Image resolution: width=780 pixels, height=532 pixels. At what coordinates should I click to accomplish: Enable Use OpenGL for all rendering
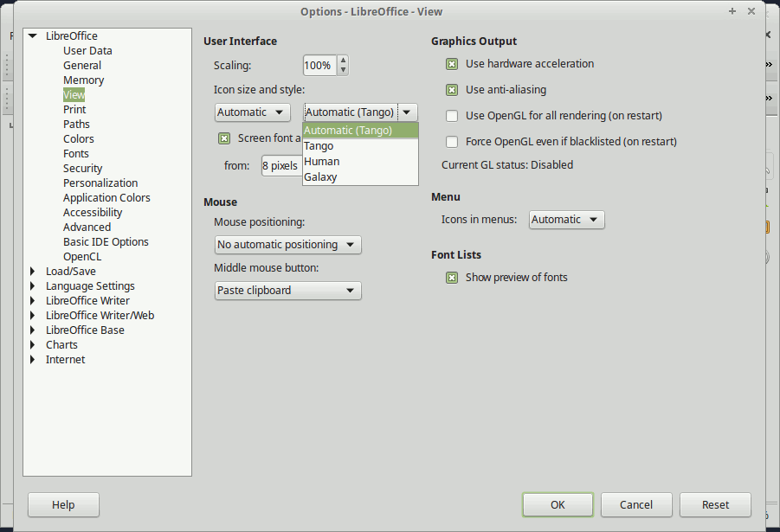[451, 115]
